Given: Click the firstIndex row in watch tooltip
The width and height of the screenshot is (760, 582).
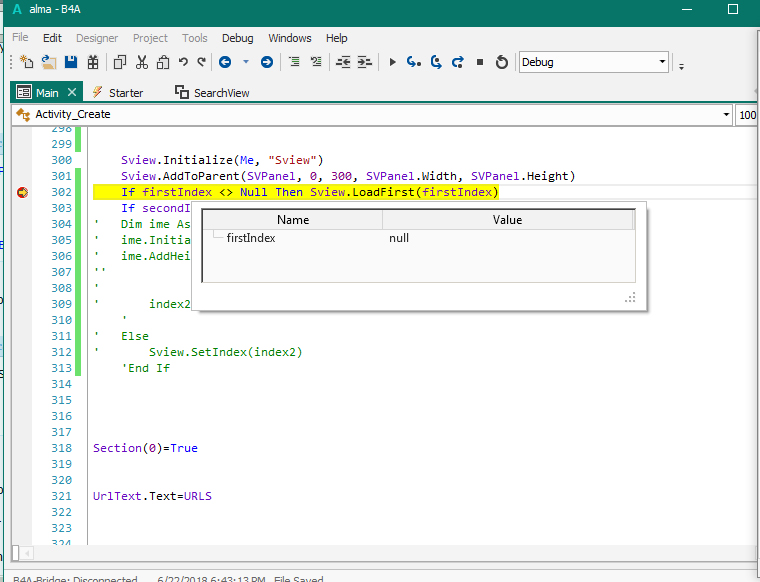Looking at the screenshot, I should [251, 238].
